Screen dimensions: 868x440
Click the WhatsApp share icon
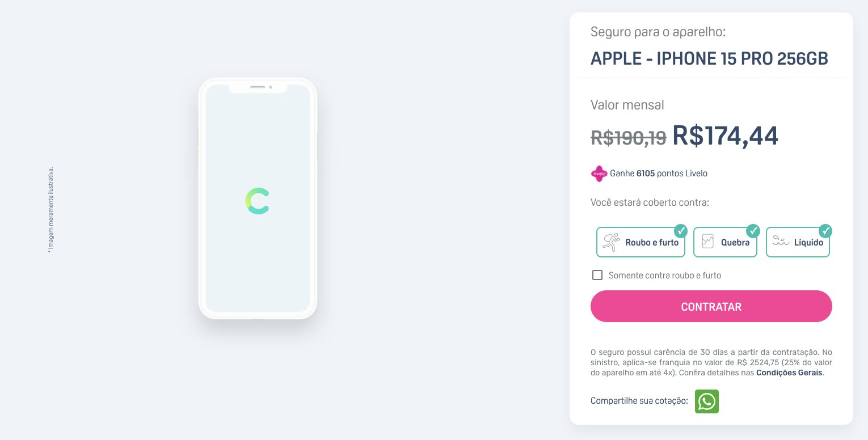pos(707,401)
